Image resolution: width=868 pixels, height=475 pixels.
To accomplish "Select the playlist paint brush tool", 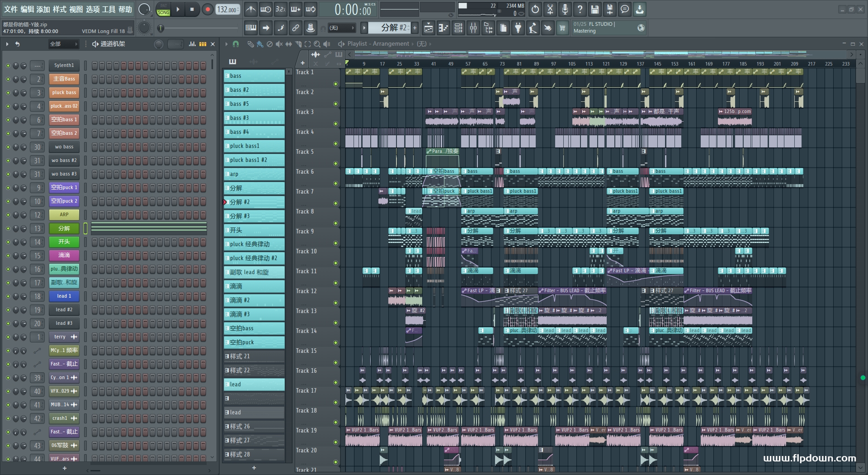I will pos(260,44).
